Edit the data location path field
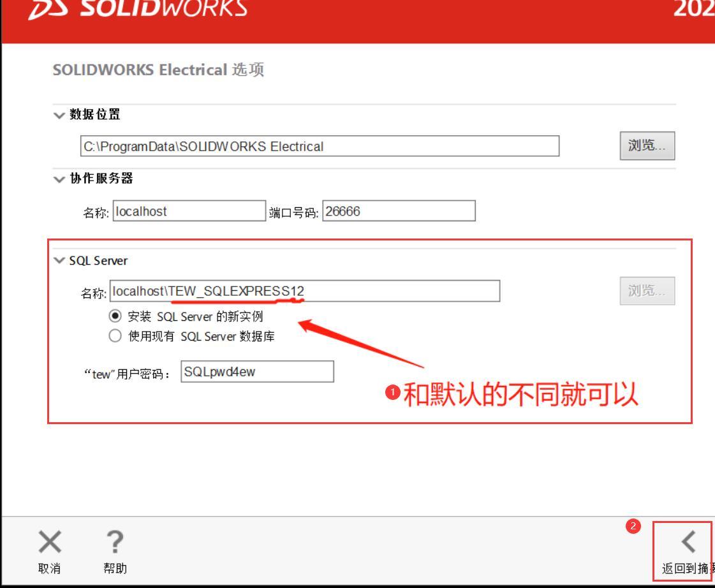The height and width of the screenshot is (588, 715). pyautogui.click(x=320, y=146)
